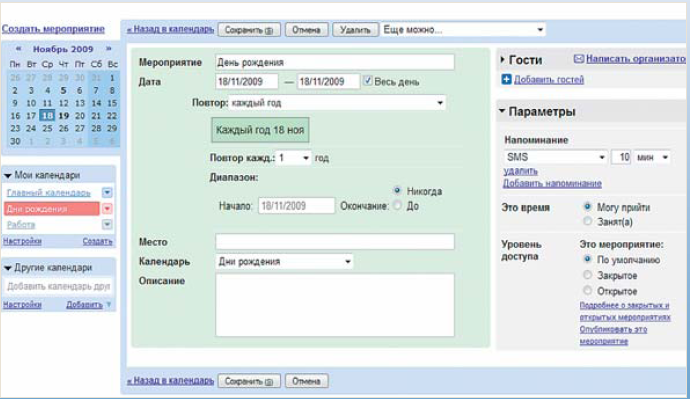Click the reminder minutes value field

(x=621, y=157)
